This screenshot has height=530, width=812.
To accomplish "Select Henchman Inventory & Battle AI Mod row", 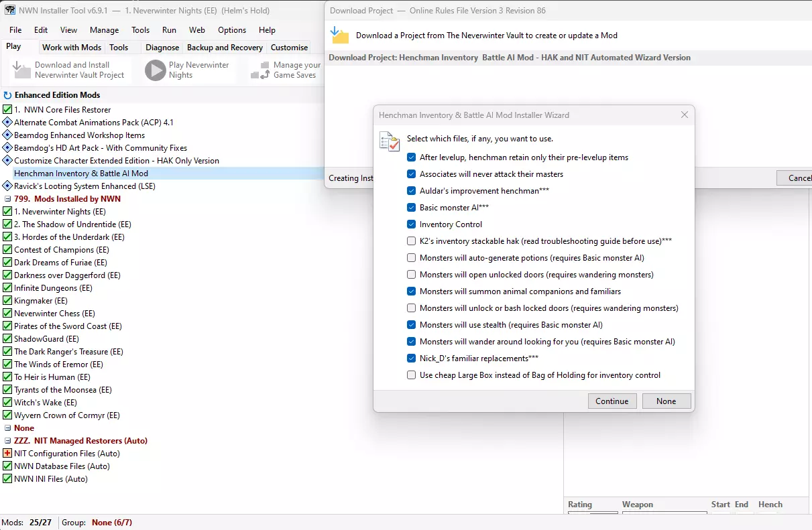I will (162, 174).
